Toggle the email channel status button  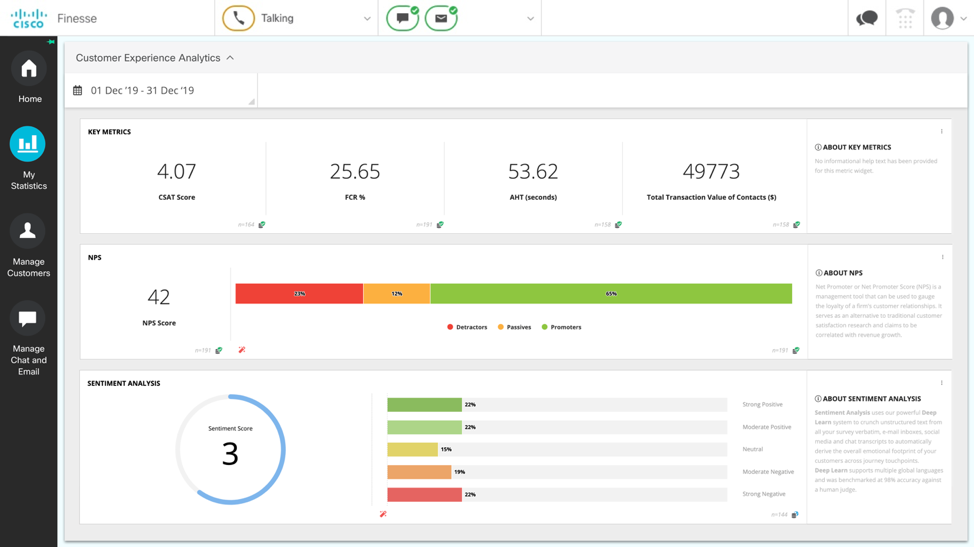[441, 18]
